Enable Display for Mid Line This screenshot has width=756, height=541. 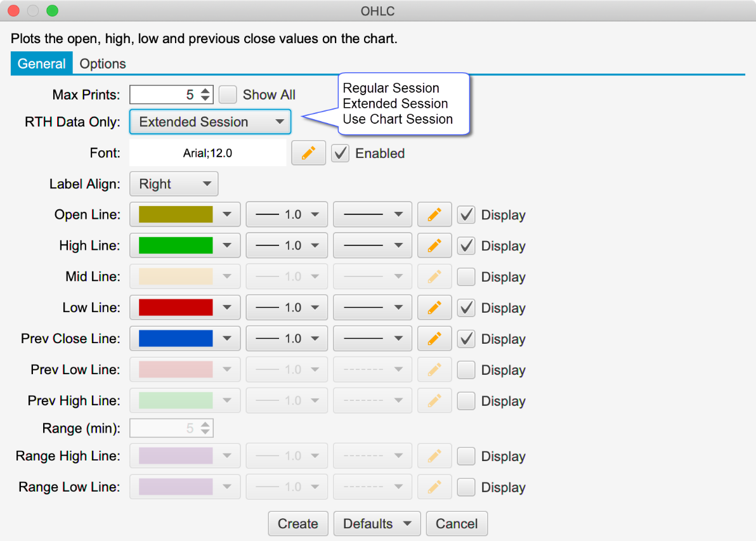coord(466,277)
